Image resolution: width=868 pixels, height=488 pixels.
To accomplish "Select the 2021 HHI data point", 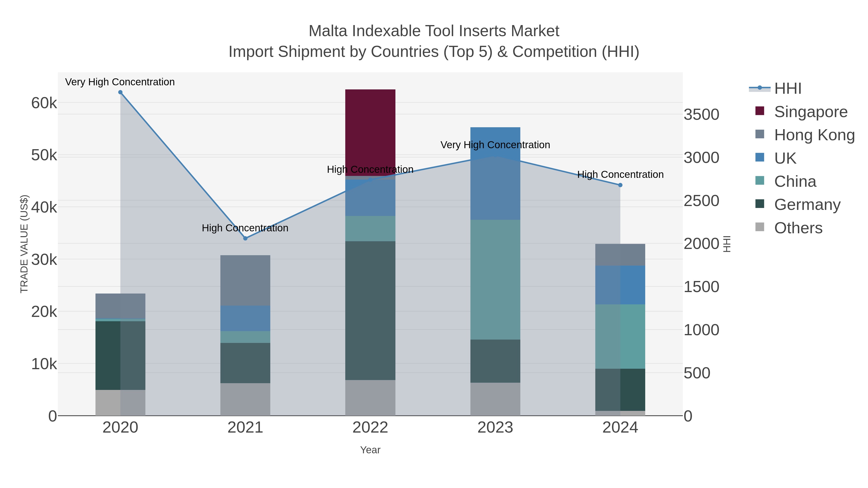I will click(245, 238).
